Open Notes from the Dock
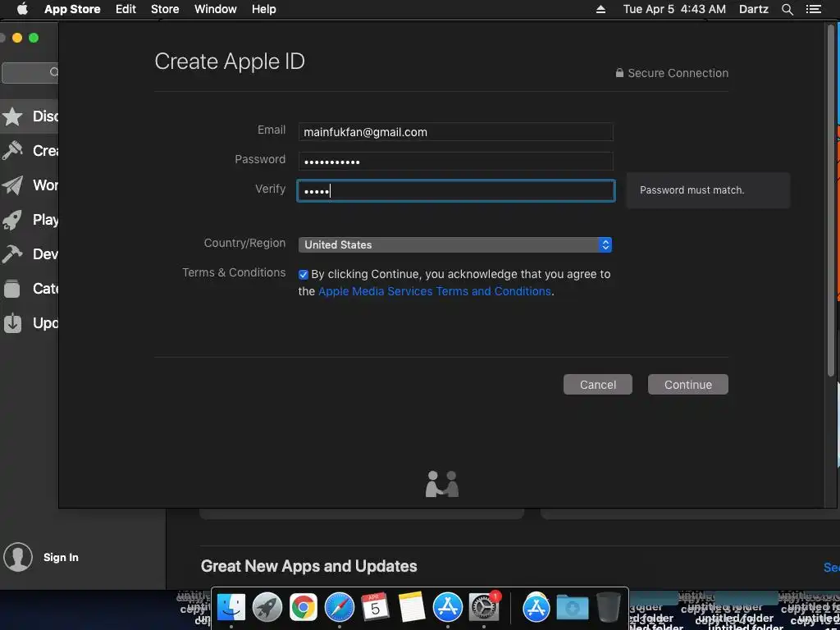The height and width of the screenshot is (630, 840). tap(412, 608)
